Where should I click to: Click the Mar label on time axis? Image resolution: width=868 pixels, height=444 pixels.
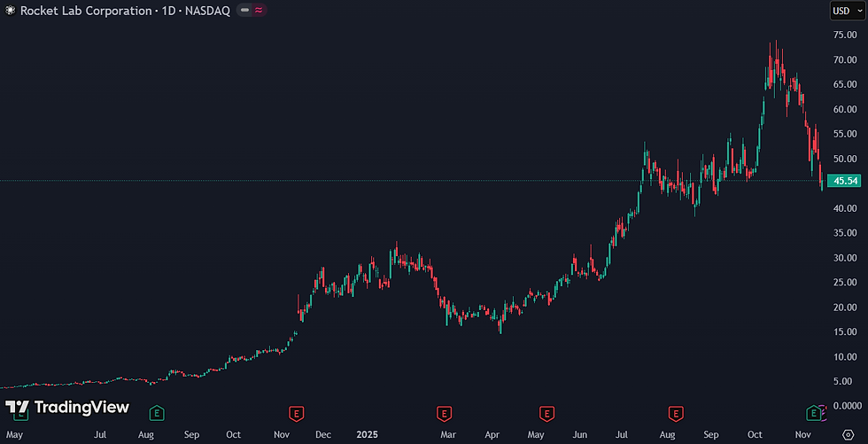coord(448,434)
